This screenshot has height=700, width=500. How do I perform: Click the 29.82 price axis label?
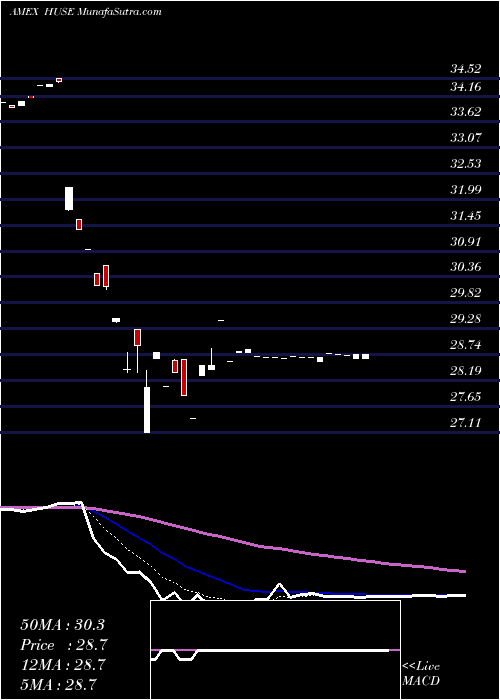(x=466, y=293)
